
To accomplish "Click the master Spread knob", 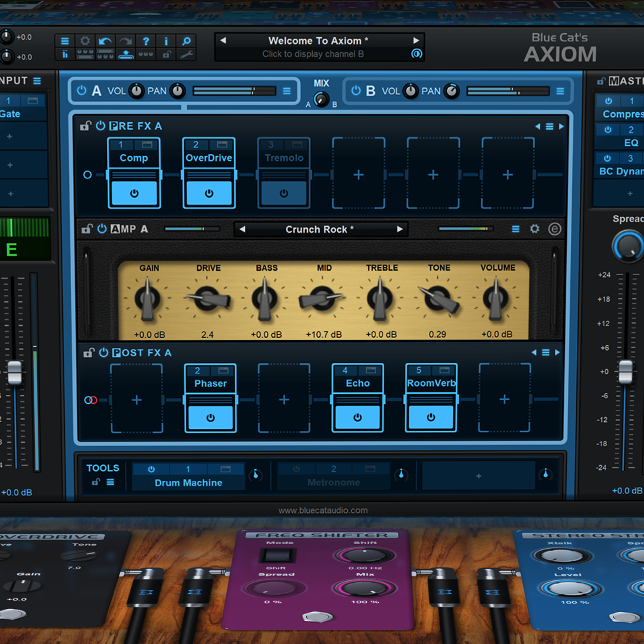I will pos(628,246).
